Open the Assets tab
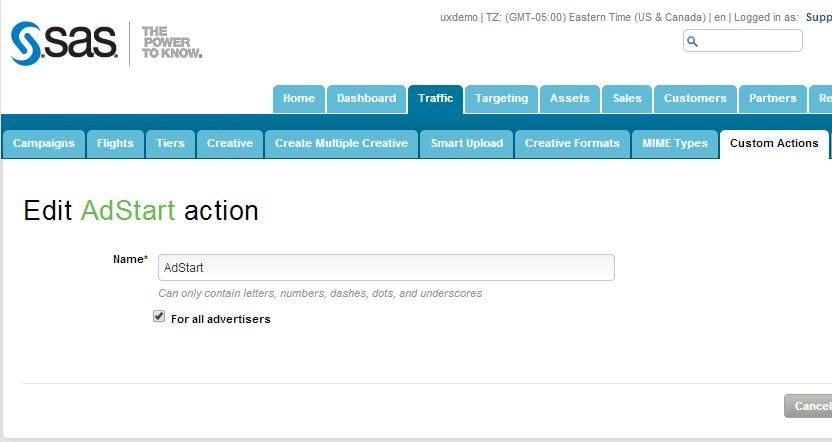The width and height of the screenshot is (832, 442). (569, 99)
